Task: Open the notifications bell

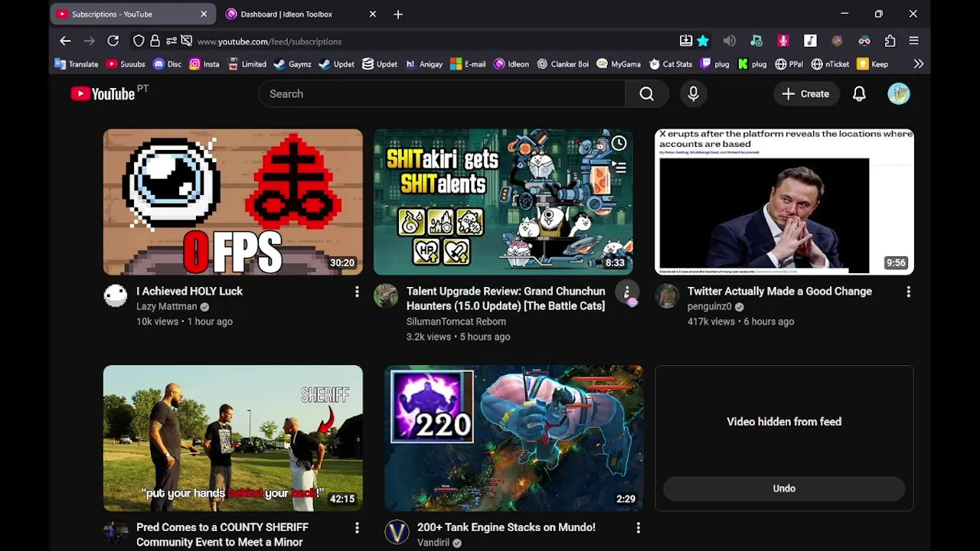Action: click(859, 93)
